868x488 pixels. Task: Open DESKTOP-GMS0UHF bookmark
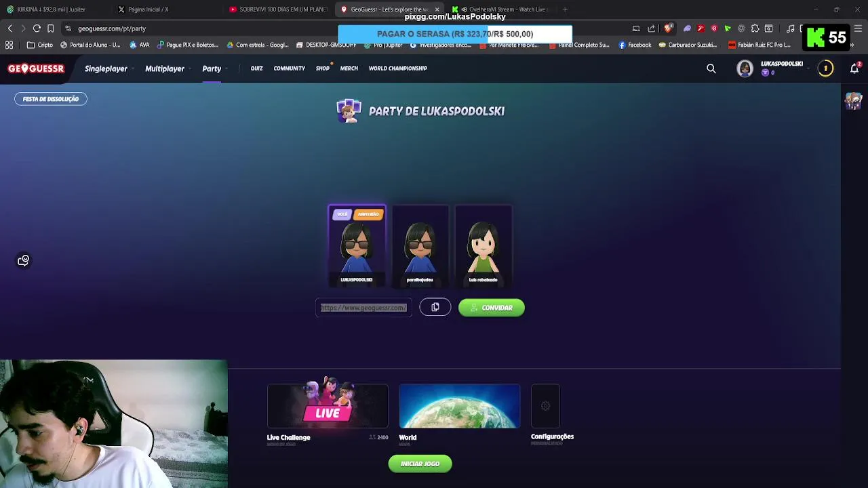(x=327, y=45)
